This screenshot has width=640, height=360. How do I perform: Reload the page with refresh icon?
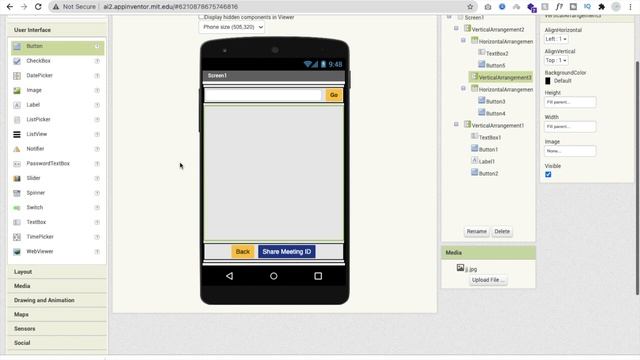coord(38,7)
